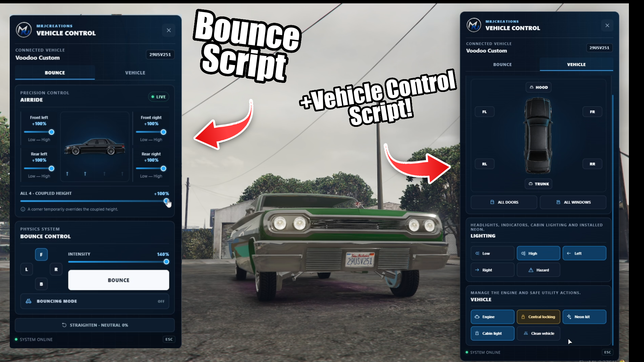The width and height of the screenshot is (644, 362).
Task: Toggle Right indicator
Action: [x=492, y=270]
